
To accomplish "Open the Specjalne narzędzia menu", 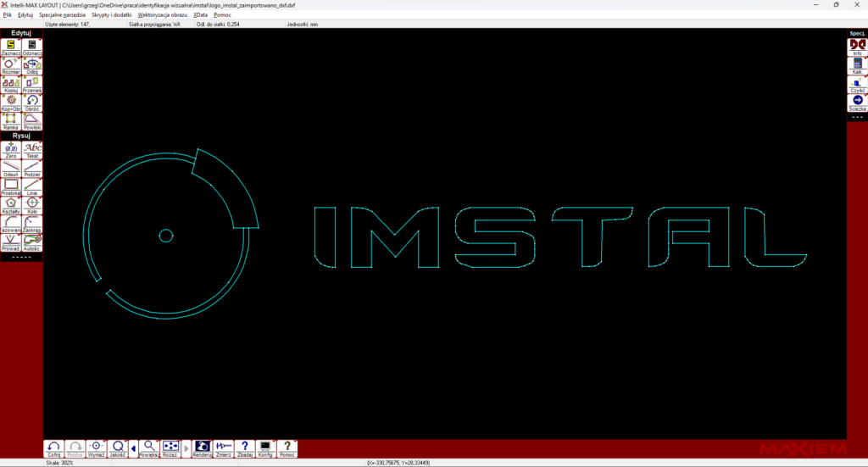I will coord(62,15).
